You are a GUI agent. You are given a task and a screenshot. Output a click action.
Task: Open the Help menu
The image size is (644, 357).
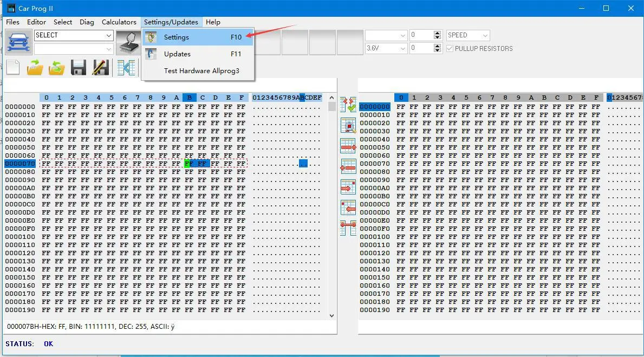pos(213,22)
